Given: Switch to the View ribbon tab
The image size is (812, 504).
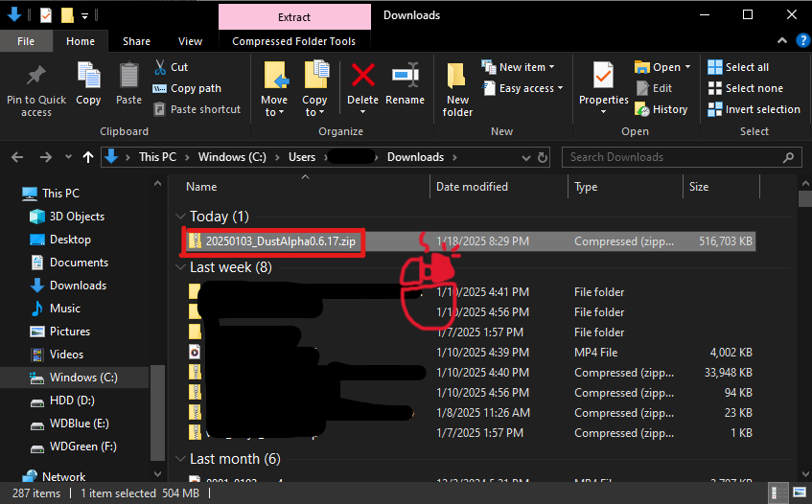Looking at the screenshot, I should (x=190, y=41).
